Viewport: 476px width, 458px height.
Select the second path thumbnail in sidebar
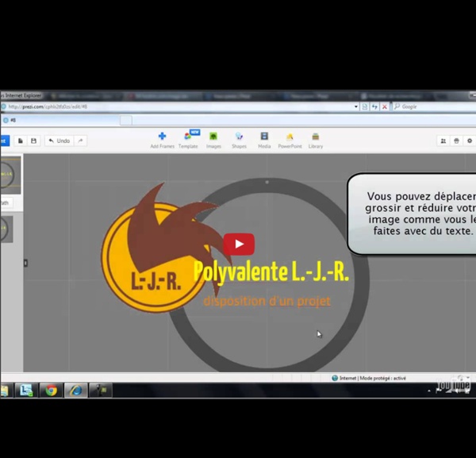[6, 229]
